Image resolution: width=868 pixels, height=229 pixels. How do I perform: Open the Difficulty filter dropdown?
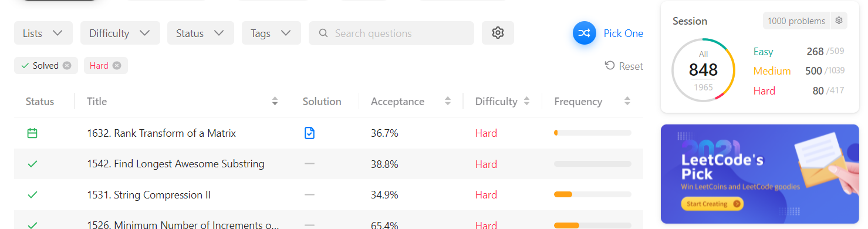[120, 33]
